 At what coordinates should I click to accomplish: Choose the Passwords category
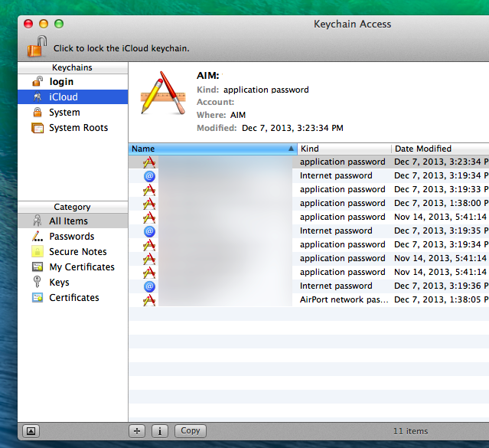tap(73, 237)
